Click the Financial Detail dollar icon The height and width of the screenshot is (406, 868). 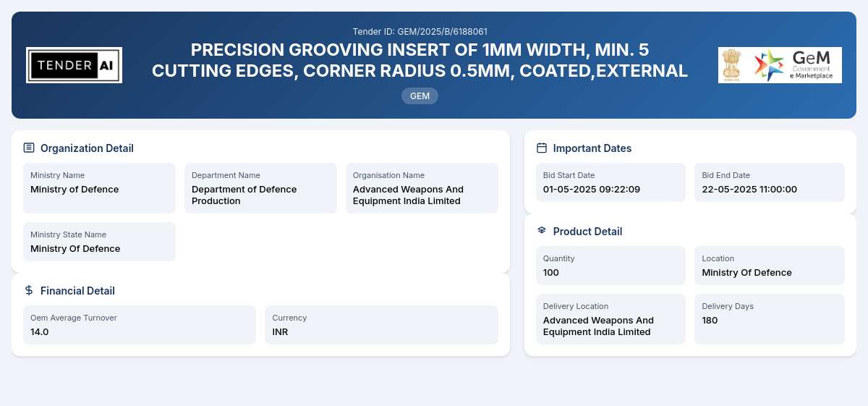[x=29, y=290]
